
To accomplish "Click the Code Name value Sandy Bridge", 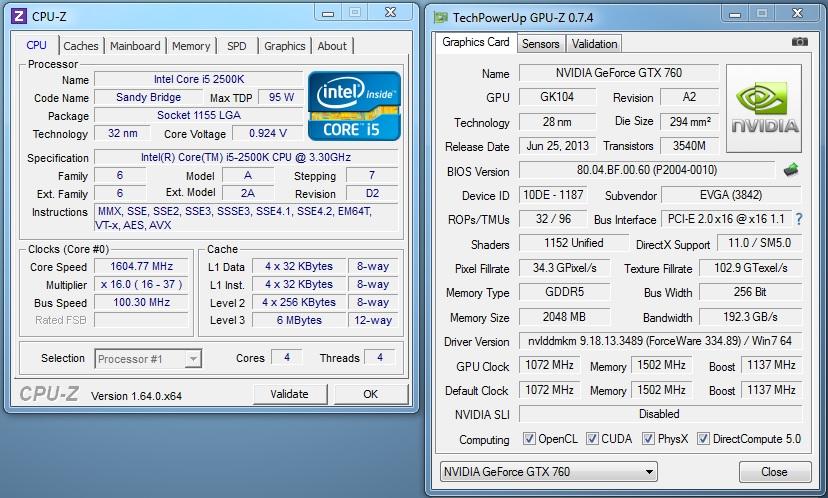I will coord(148,97).
